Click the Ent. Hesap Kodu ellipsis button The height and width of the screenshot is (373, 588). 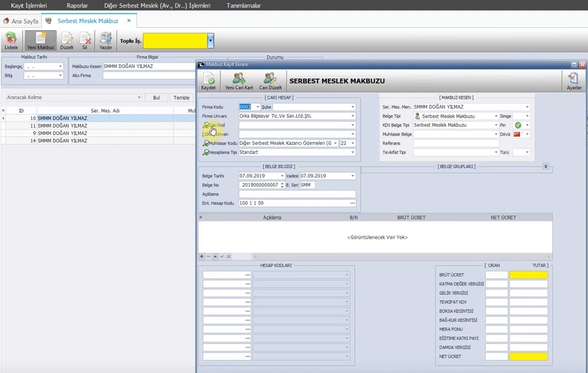tap(352, 203)
